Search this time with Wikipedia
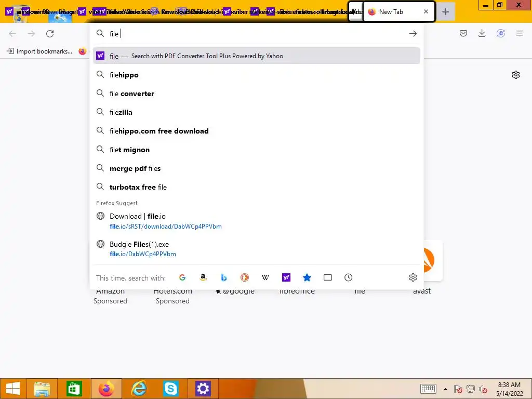 265,277
